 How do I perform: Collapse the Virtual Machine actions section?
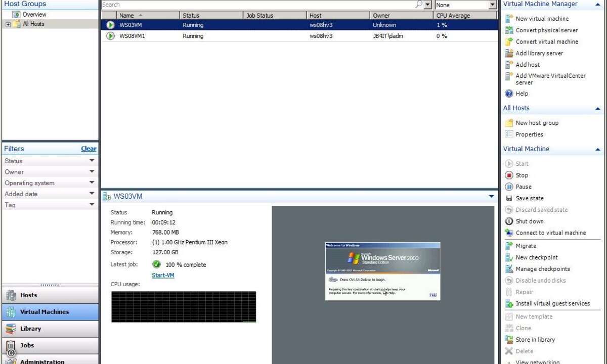(x=598, y=150)
